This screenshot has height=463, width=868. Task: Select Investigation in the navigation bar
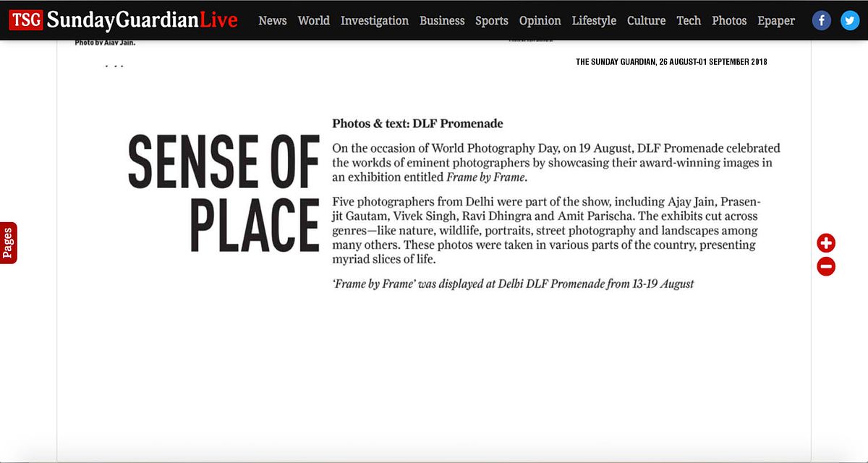[x=374, y=20]
